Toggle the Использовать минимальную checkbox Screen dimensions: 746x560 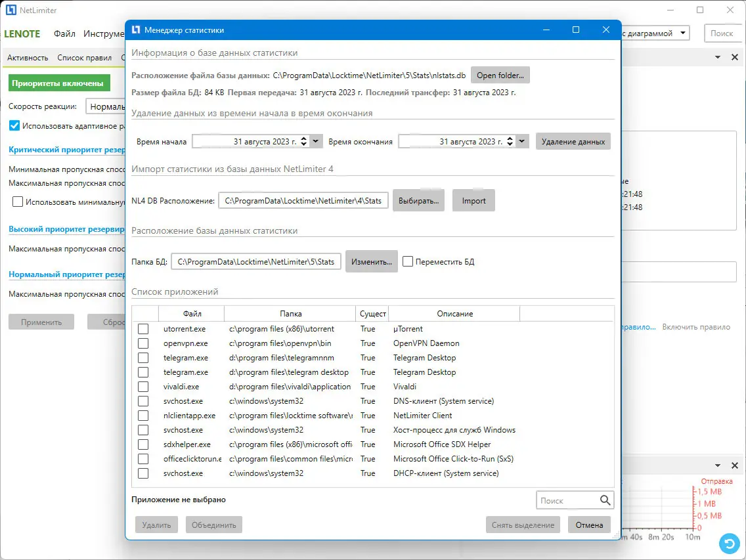click(x=18, y=202)
